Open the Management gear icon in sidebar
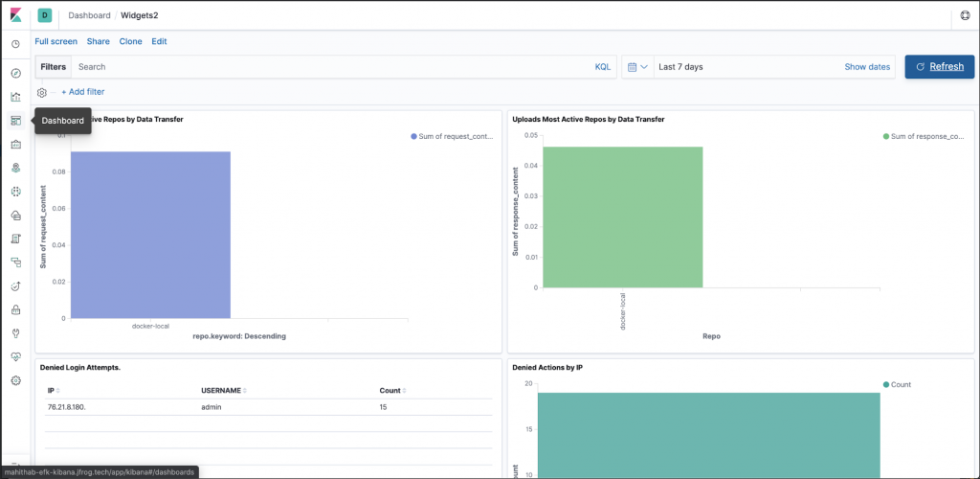 pyautogui.click(x=15, y=380)
